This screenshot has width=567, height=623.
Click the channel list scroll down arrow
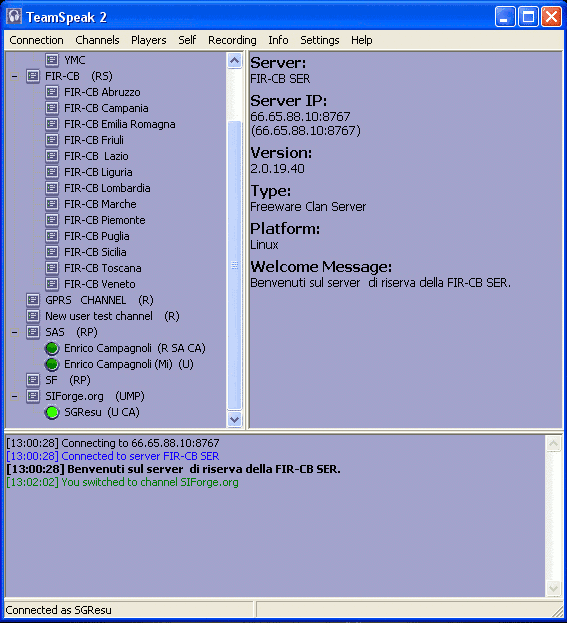point(234,420)
